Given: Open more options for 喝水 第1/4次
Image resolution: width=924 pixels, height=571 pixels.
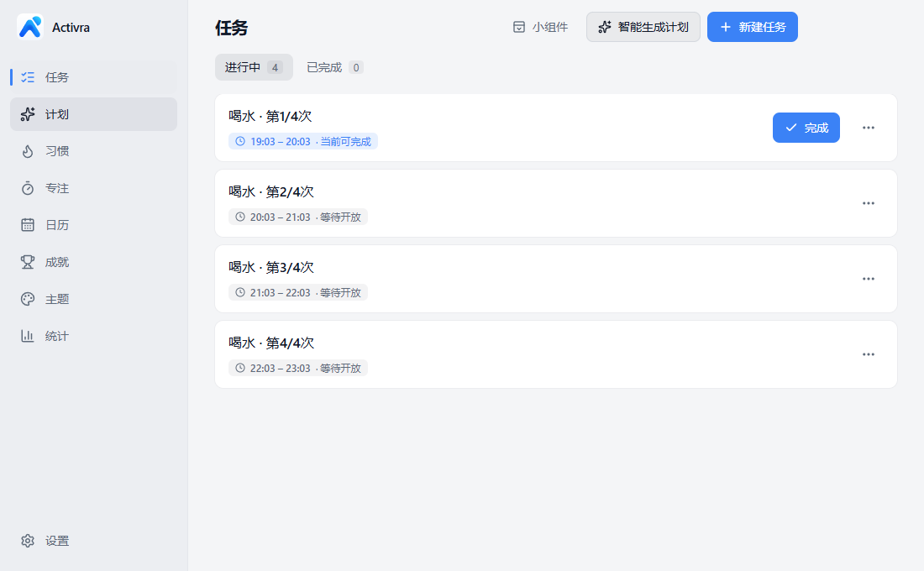Looking at the screenshot, I should click(869, 128).
